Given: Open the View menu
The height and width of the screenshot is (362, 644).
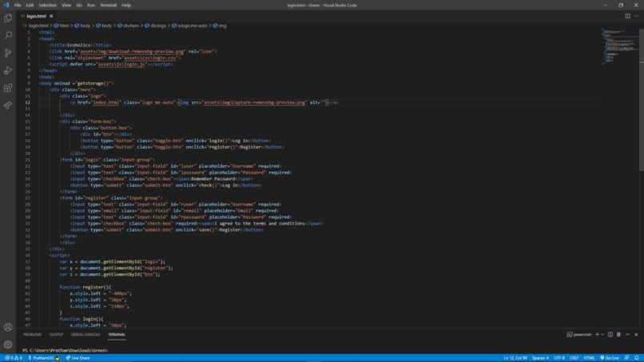Looking at the screenshot, I should (66, 6).
